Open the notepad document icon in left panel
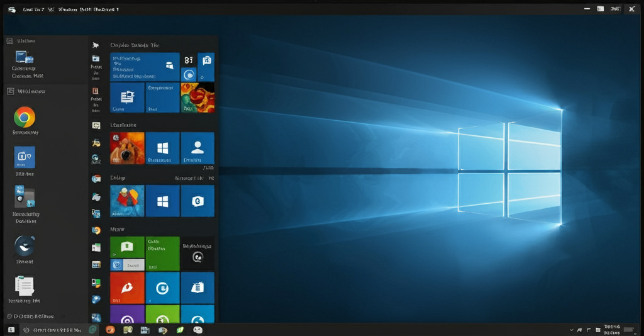 point(25,286)
